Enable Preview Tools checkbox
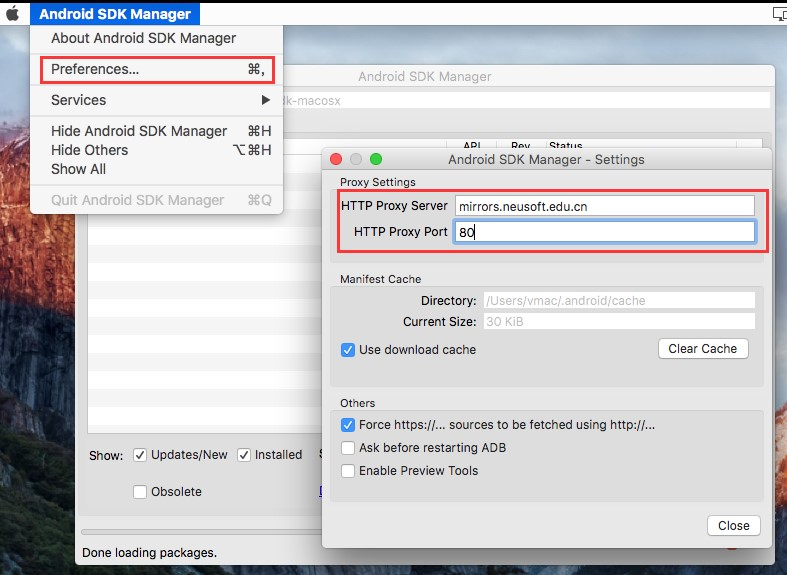787x575 pixels. 348,471
